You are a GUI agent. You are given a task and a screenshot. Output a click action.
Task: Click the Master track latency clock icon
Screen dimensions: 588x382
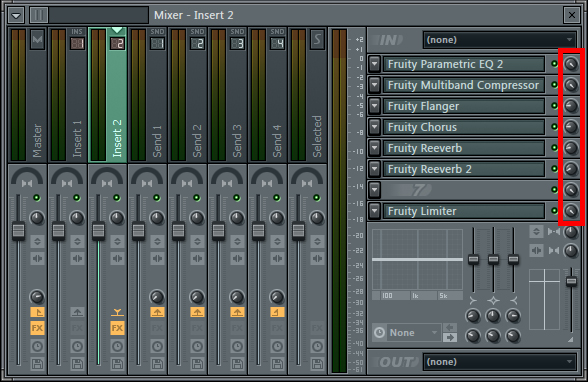37,346
